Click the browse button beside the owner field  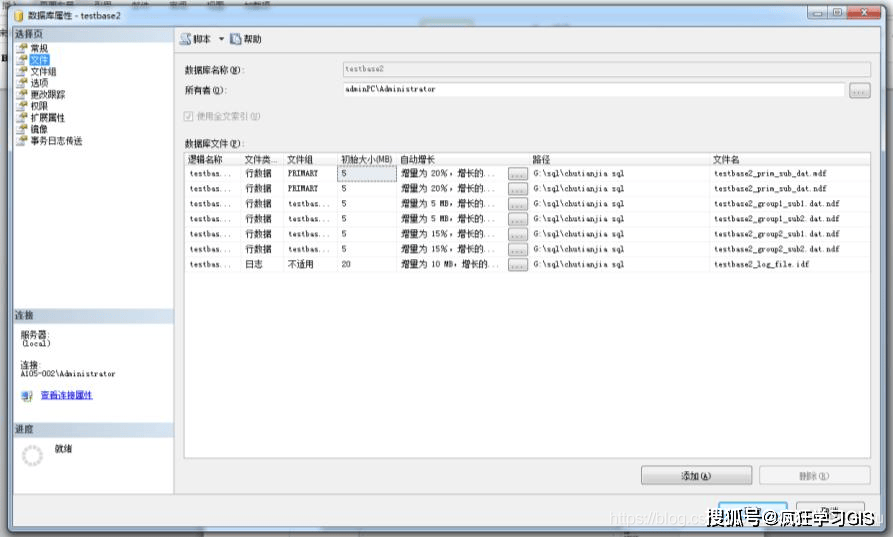click(x=859, y=91)
